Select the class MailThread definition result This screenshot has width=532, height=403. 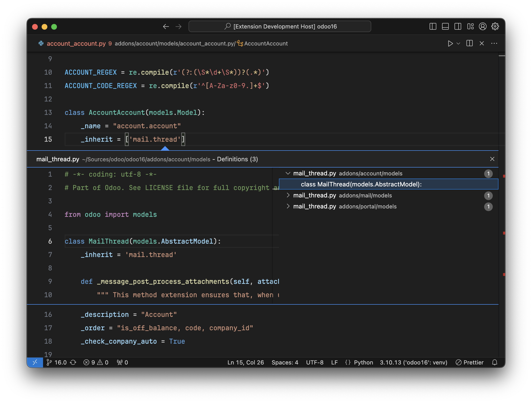(361, 184)
